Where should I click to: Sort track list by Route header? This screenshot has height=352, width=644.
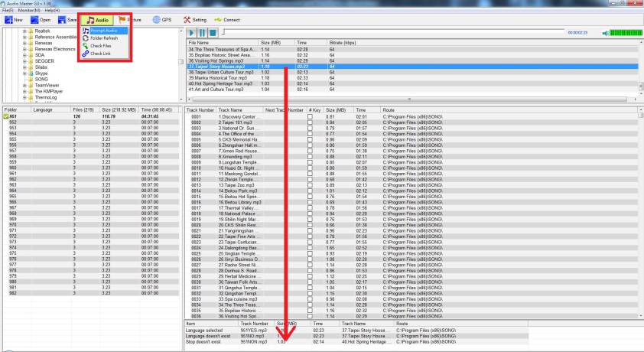(x=389, y=110)
